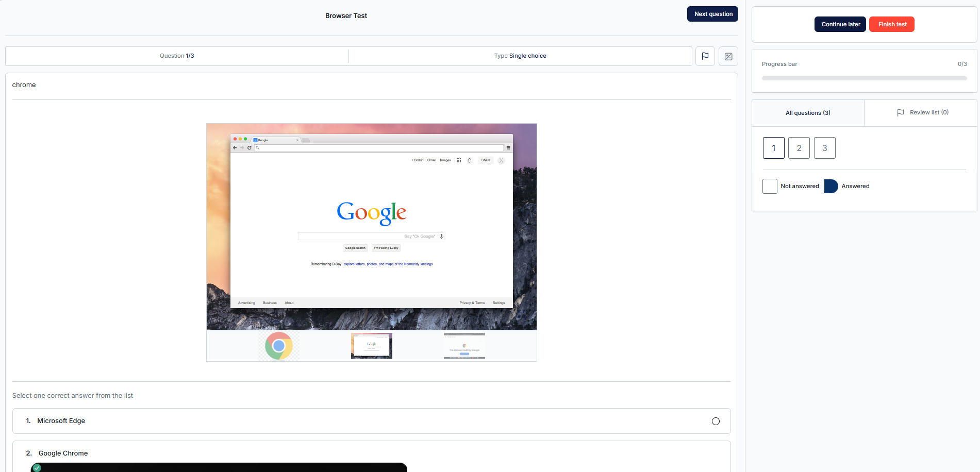The height and width of the screenshot is (472, 980).
Task: Click the main Chrome browser screenshot image
Action: pyautogui.click(x=372, y=227)
